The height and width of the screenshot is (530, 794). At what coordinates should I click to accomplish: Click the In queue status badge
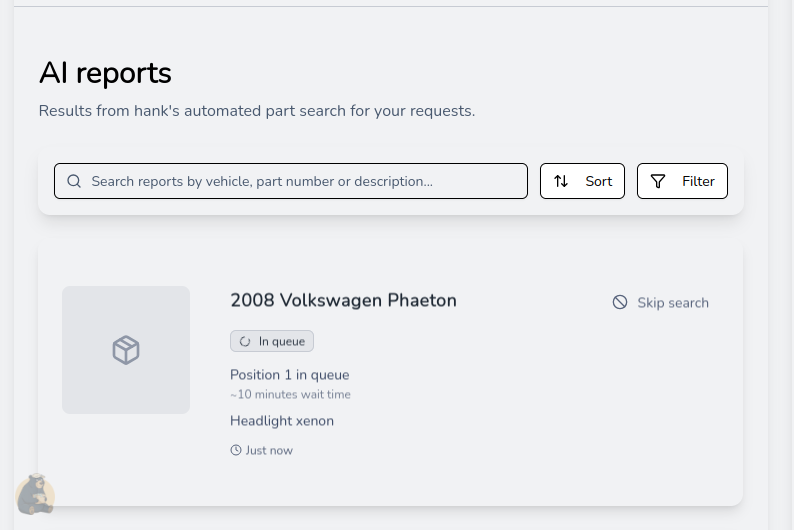tap(272, 341)
